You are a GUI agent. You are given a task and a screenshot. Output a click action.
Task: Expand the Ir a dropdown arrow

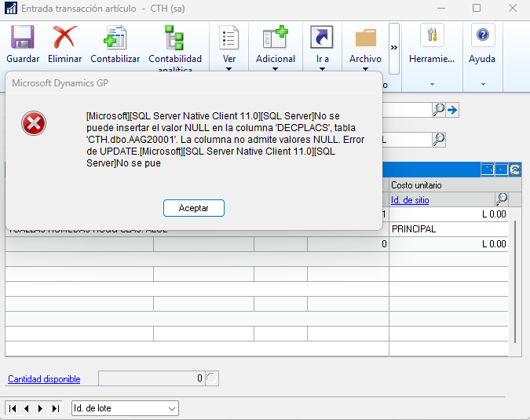[x=322, y=69]
